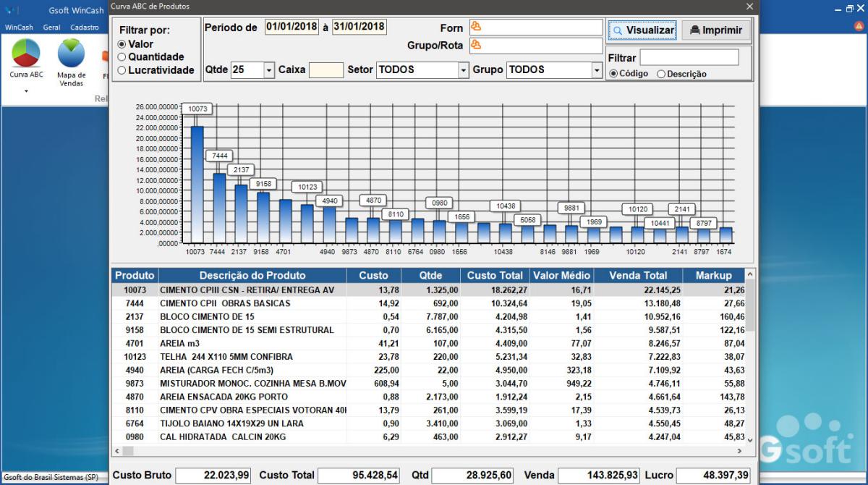Click the Valor Médio column header
The image size is (868, 485).
562,276
